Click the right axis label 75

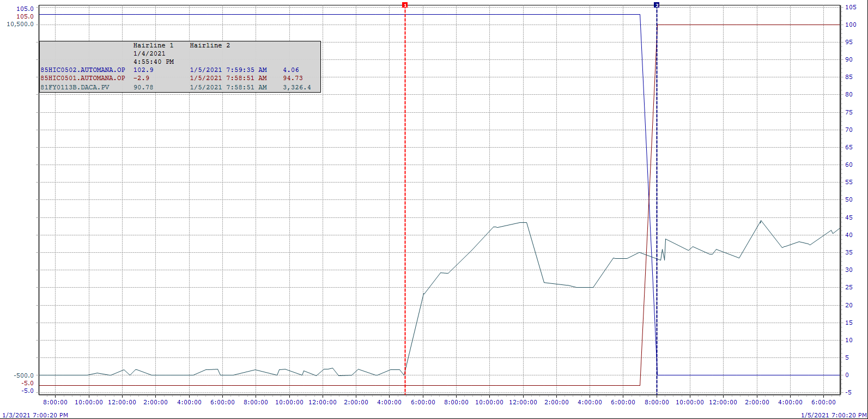coord(849,112)
